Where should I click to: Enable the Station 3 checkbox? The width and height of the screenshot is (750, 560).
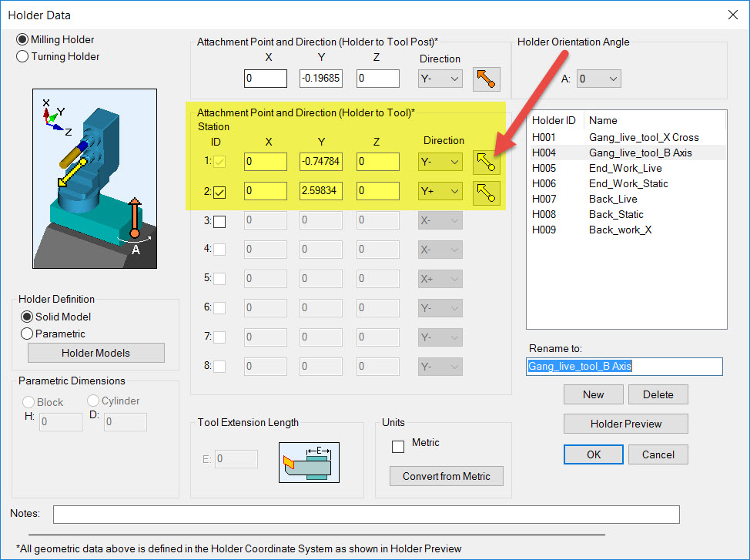coord(220,220)
